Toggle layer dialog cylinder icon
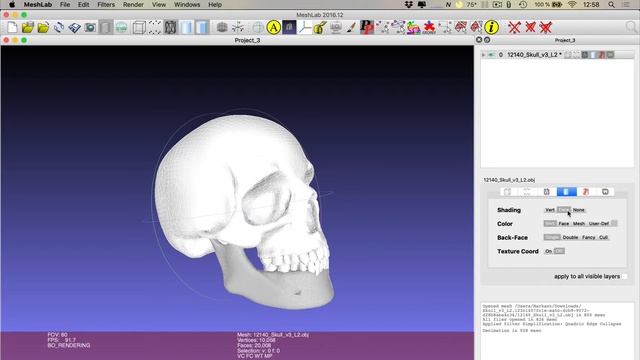Screen dimensions: 640x360 tap(105, 27)
